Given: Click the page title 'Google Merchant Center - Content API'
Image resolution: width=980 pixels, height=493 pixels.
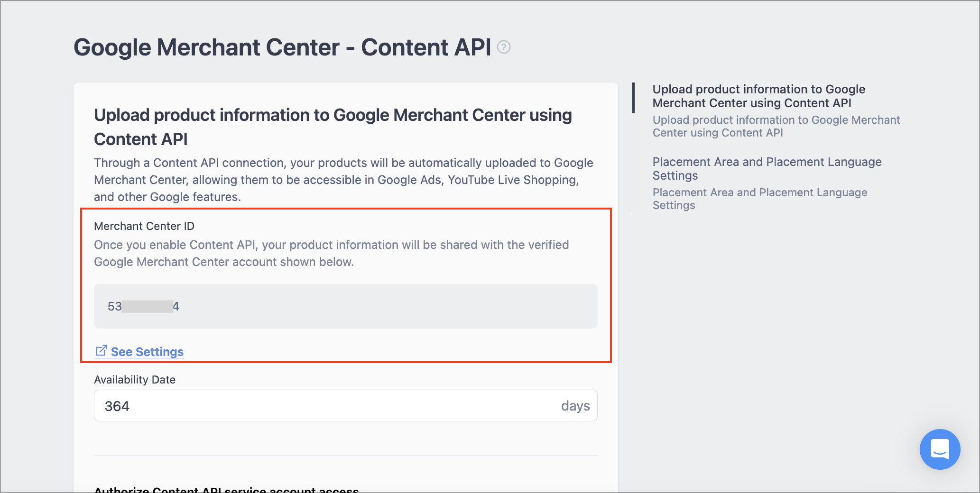Looking at the screenshot, I should point(282,47).
